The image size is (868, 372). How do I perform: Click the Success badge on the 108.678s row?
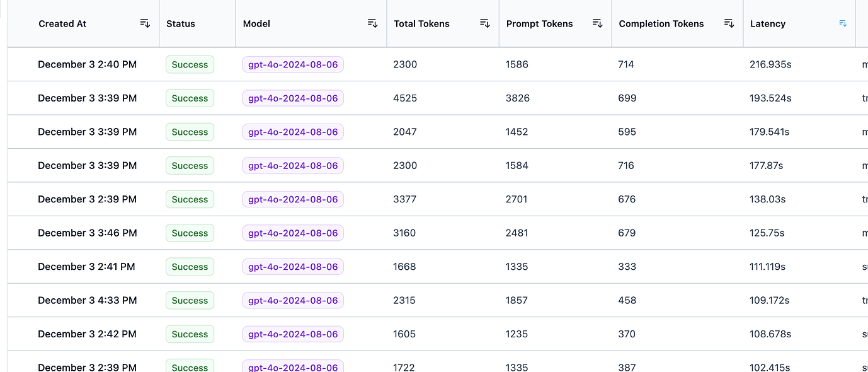click(x=190, y=334)
